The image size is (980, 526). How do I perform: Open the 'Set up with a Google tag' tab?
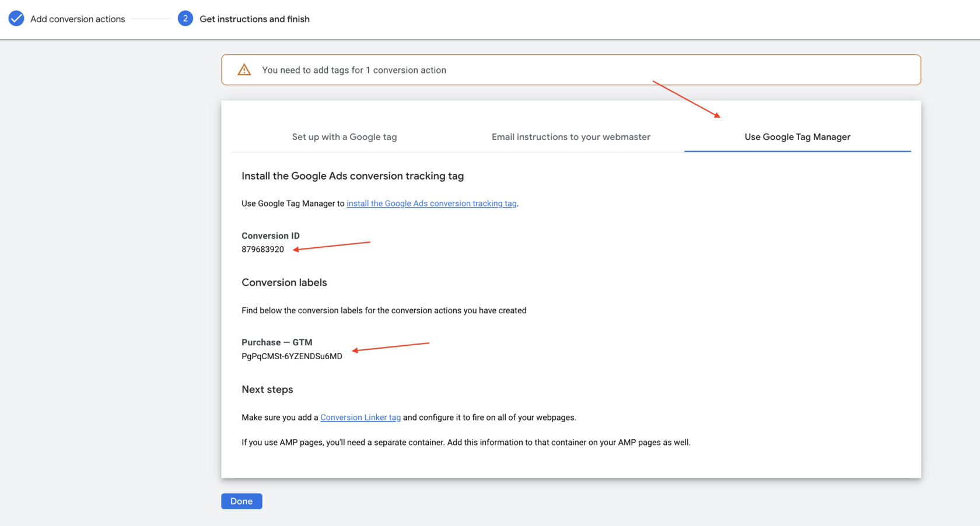[344, 137]
